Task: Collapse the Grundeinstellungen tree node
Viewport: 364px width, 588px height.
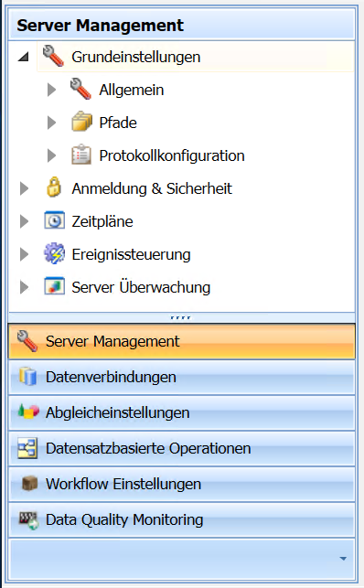Action: point(24,57)
